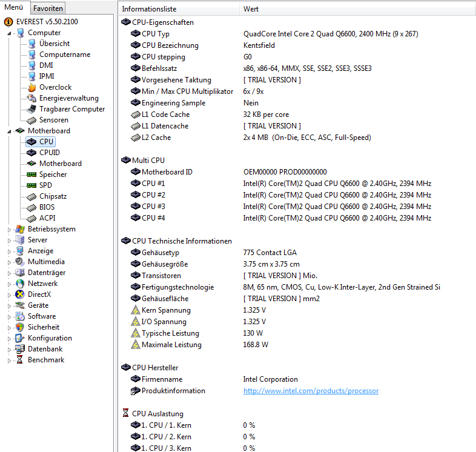476x452 pixels.
Task: Switch to the Favoriten tab
Action: (48, 8)
